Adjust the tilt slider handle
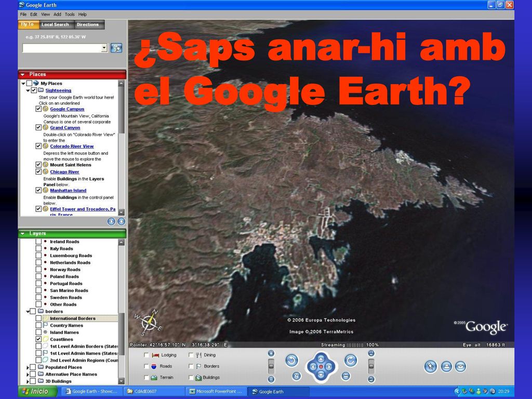 (371, 366)
